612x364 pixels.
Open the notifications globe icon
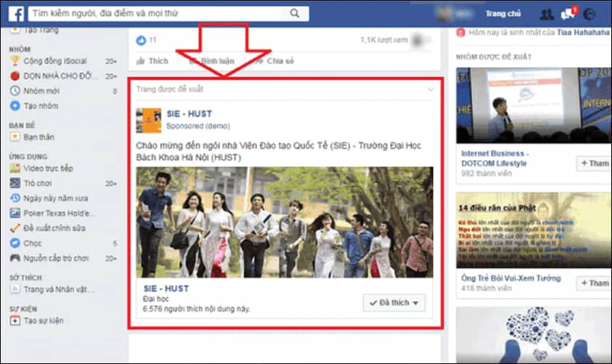point(589,15)
